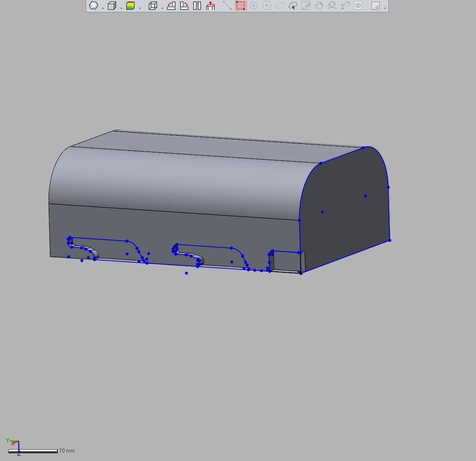Viewport: 476px width, 461px height.
Task: Click the XYZ coordinate axis indicator
Action: click(12, 446)
